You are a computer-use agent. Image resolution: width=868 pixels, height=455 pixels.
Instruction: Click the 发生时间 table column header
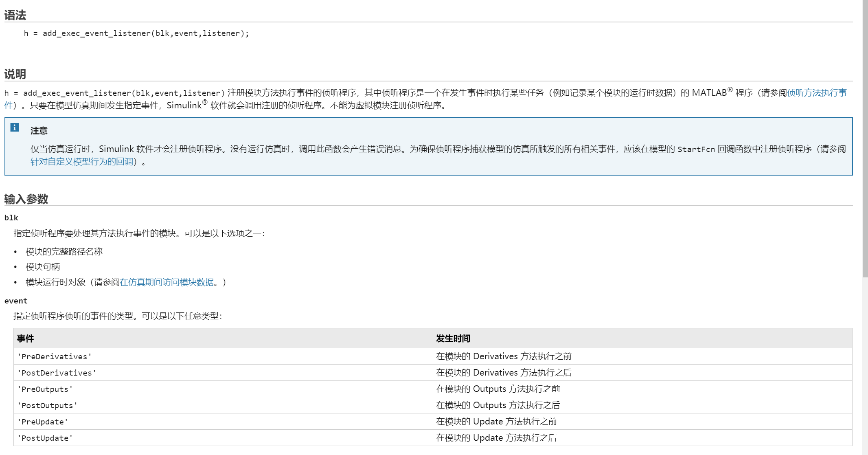click(453, 338)
